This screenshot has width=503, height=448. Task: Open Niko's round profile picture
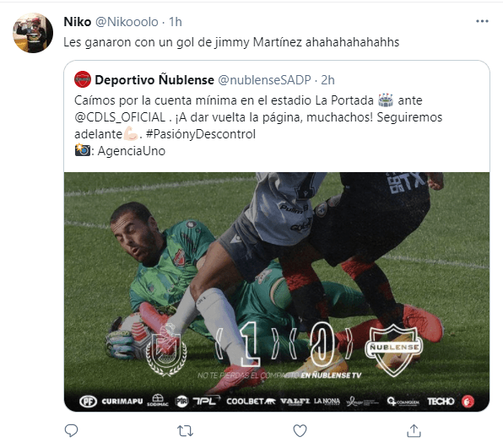click(33, 33)
